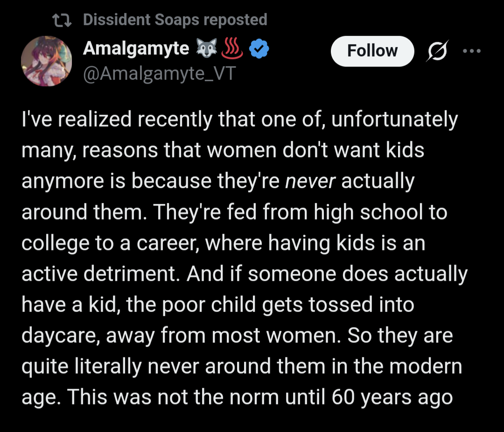
Task: Click the phrase "60 years ago"
Action: coord(392,398)
